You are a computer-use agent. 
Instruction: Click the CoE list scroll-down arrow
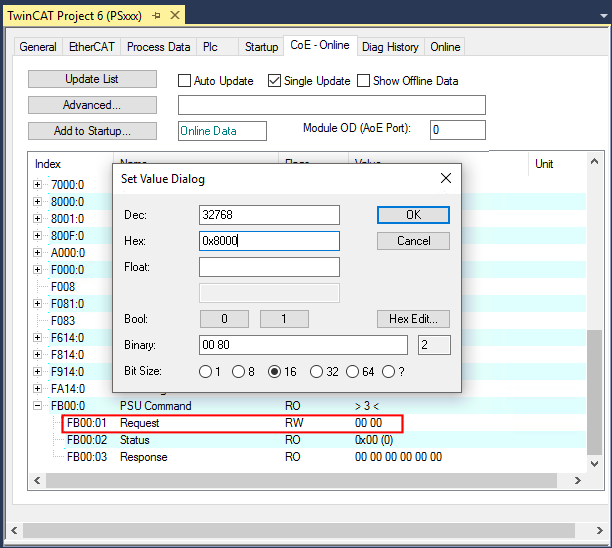[594, 464]
